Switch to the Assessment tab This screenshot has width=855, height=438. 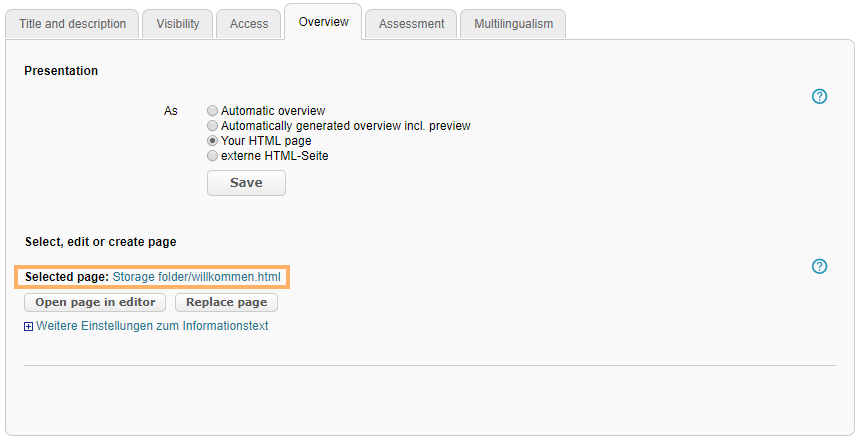[411, 24]
